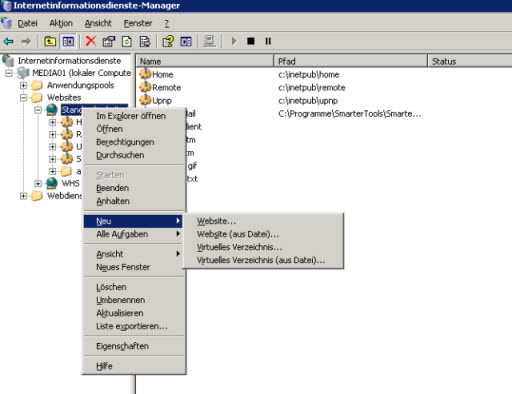Viewport: 512px width, 394px height.
Task: Choose Liste exportieren... in context menu
Action: coord(133,326)
